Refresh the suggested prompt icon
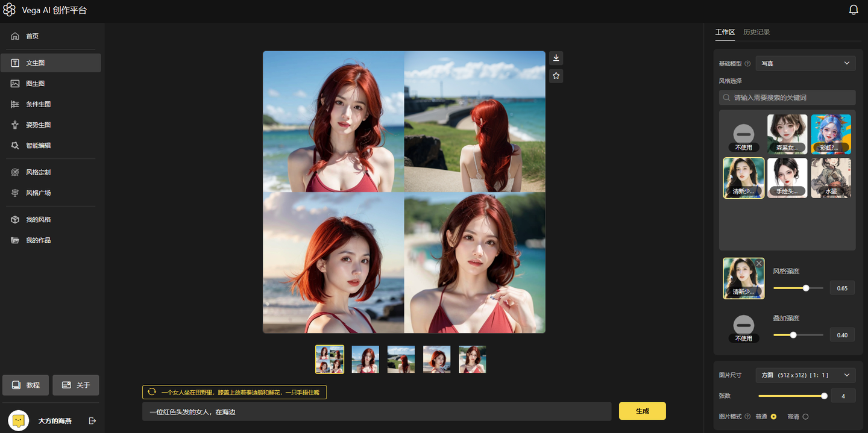 pos(152,392)
